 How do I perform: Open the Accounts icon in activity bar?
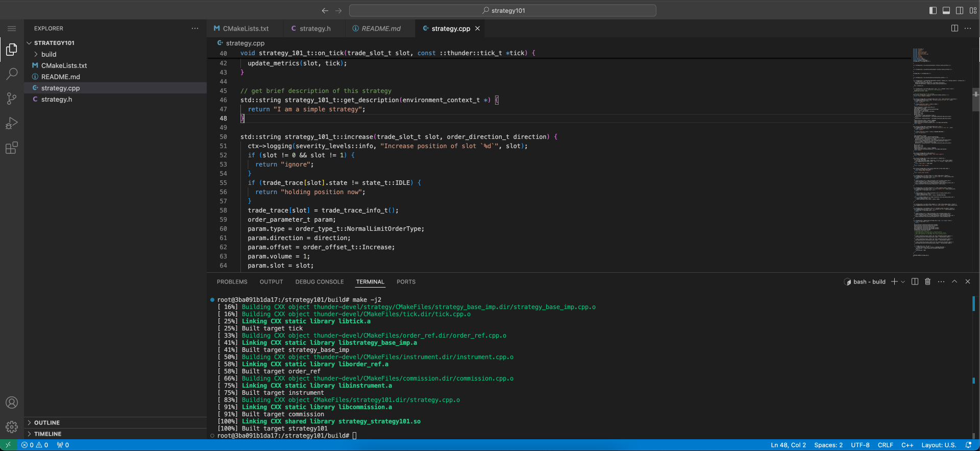(12, 402)
